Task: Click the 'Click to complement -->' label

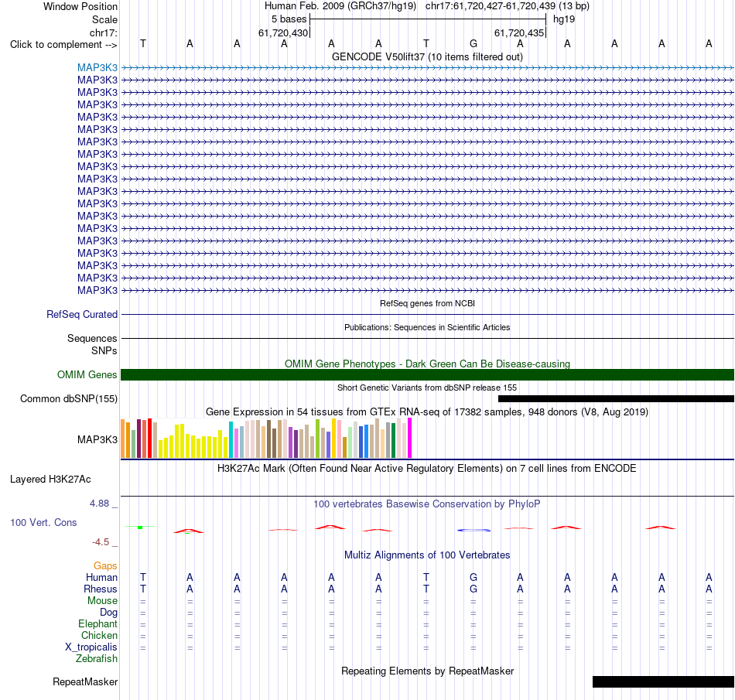Action: coord(63,45)
